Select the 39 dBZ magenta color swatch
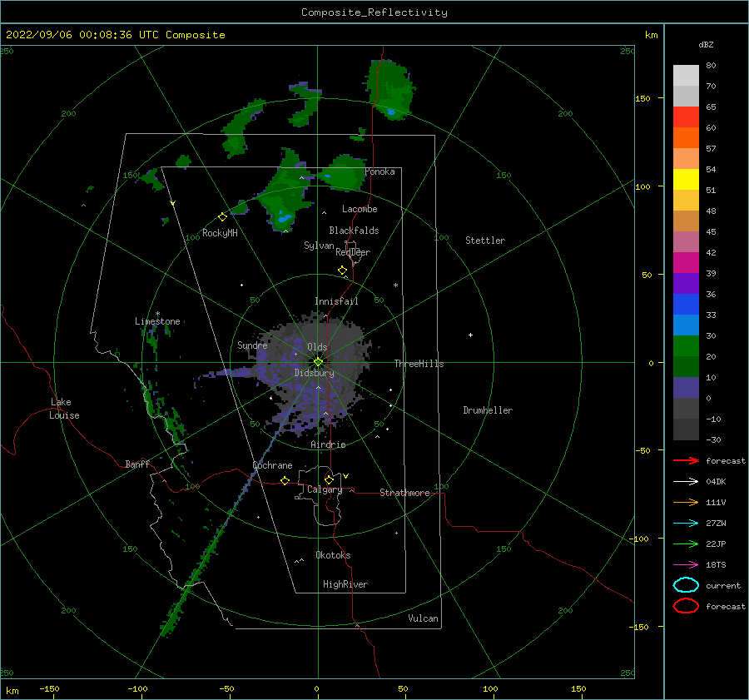Viewport: 749px width, 700px height. click(686, 263)
